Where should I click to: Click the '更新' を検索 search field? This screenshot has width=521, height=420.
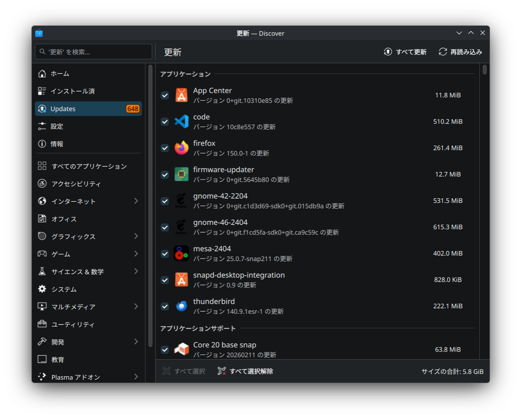[93, 52]
